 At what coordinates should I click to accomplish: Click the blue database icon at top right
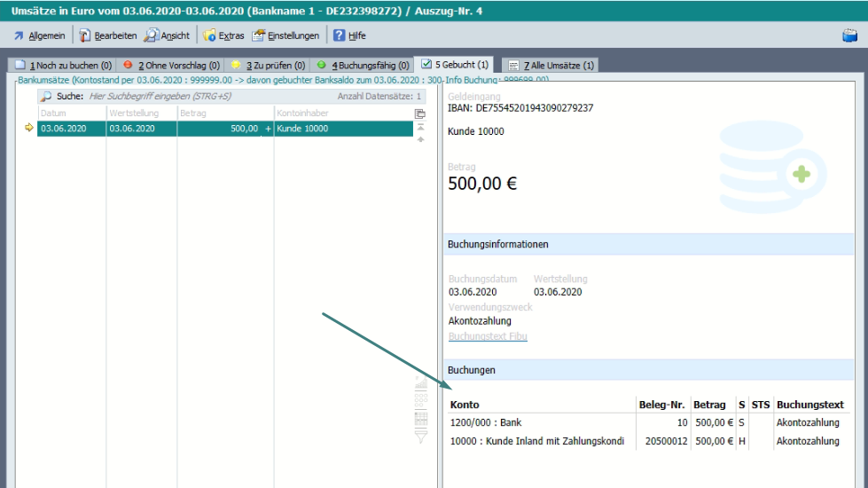[x=848, y=35]
